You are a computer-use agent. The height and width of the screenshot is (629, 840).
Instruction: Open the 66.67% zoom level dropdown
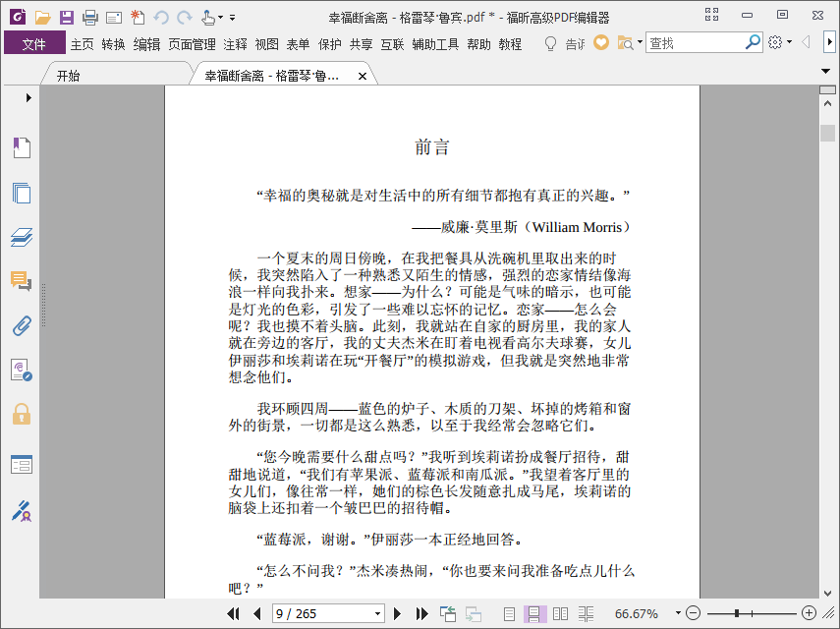tap(678, 613)
